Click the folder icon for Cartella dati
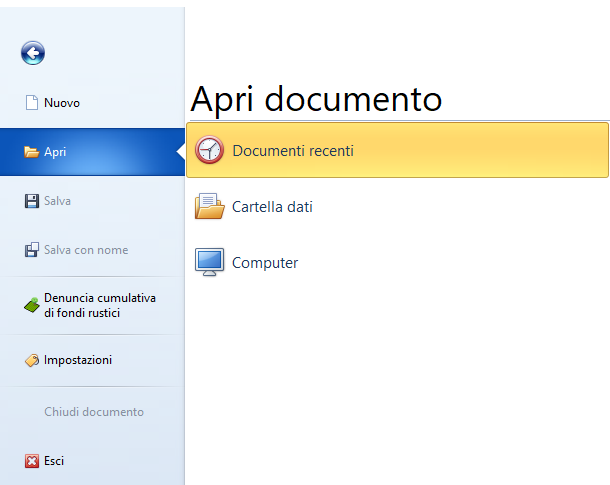The image size is (610, 485). 210,206
